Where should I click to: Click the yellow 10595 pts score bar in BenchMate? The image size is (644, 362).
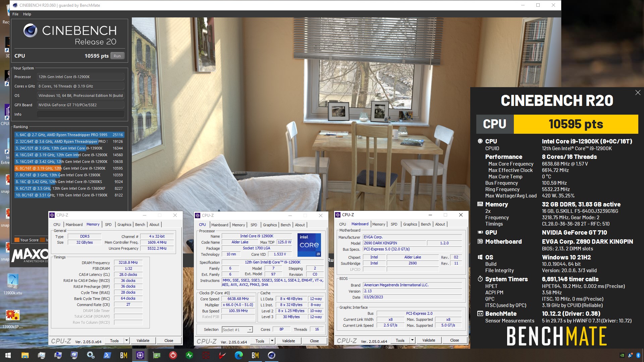coord(576,124)
